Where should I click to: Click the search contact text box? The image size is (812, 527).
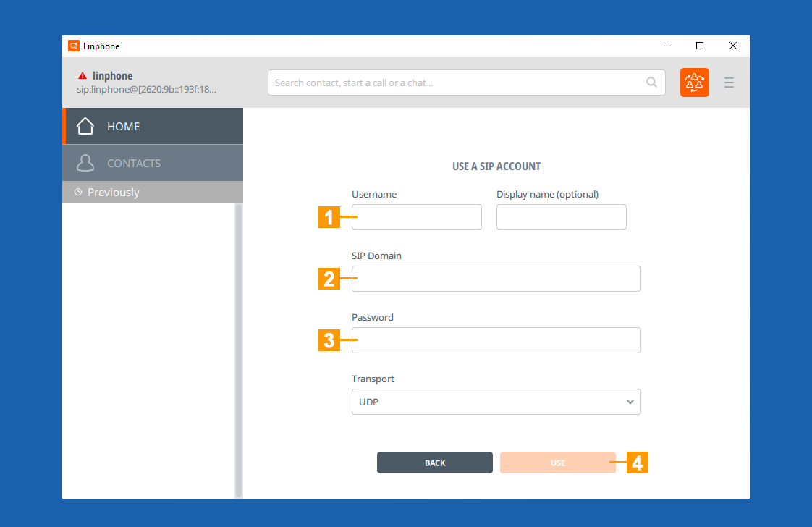[x=456, y=83]
